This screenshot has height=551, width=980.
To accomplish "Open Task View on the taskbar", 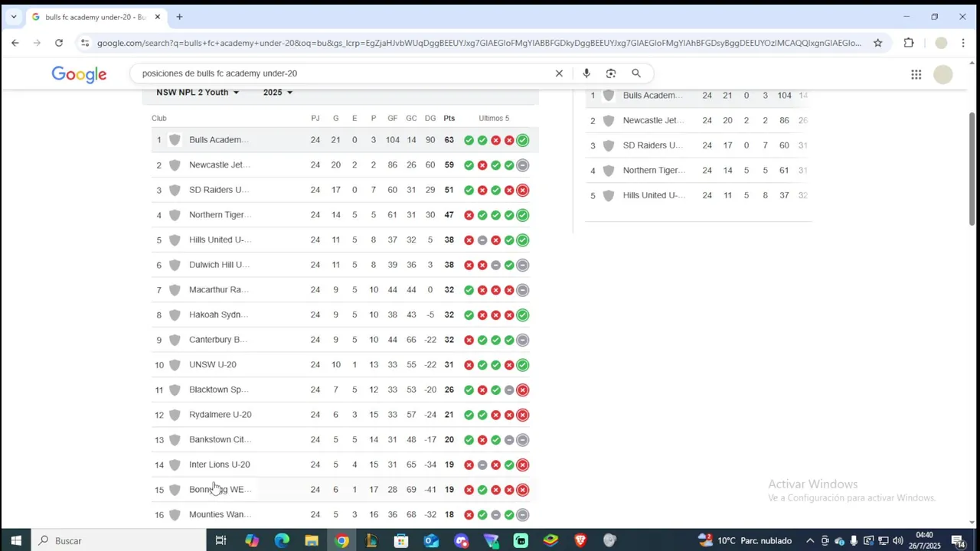I will click(x=220, y=540).
